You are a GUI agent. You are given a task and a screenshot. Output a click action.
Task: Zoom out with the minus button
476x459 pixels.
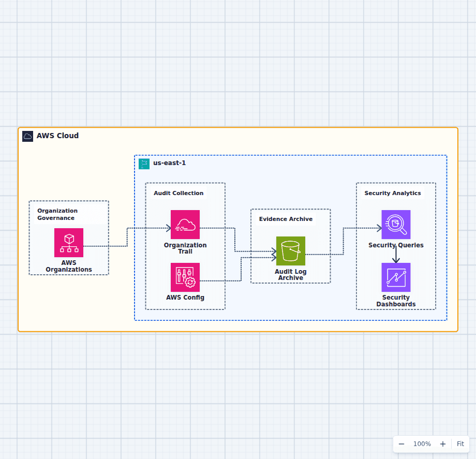(401, 444)
